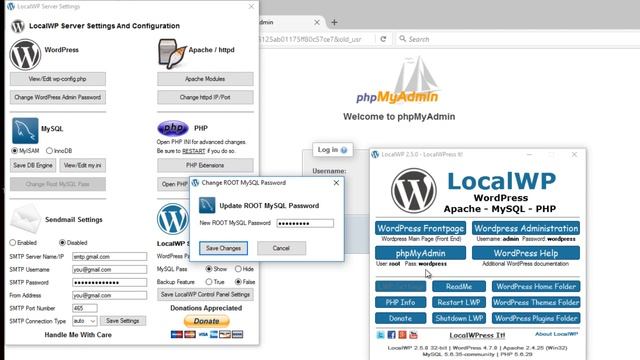Viewport: 640px width, 360px height.
Task: Click the search magnifier icon in browser
Action: 402,39
